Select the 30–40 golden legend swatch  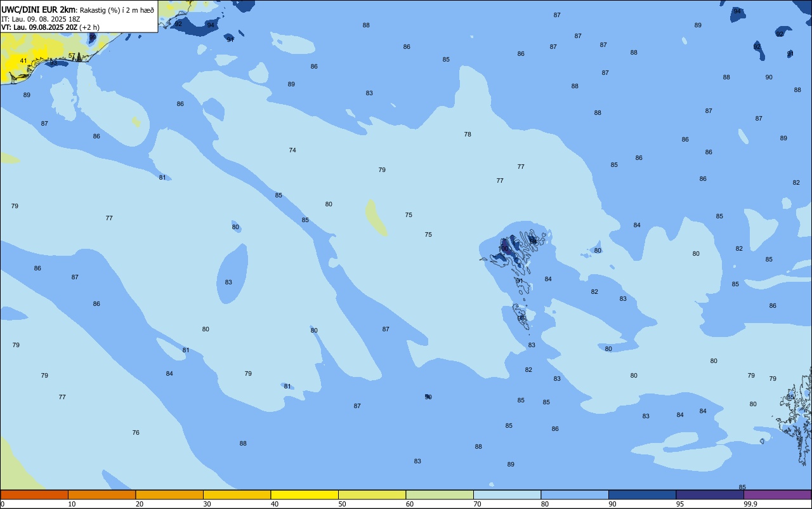[237, 494]
